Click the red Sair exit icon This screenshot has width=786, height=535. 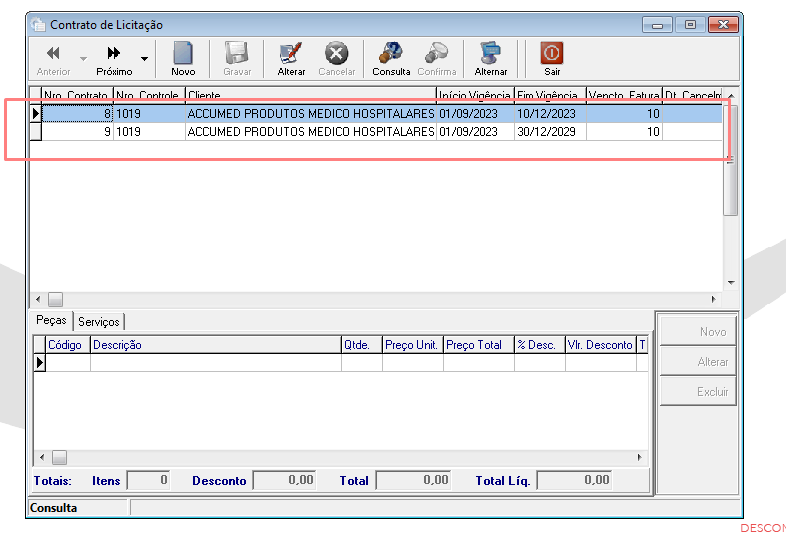point(552,53)
